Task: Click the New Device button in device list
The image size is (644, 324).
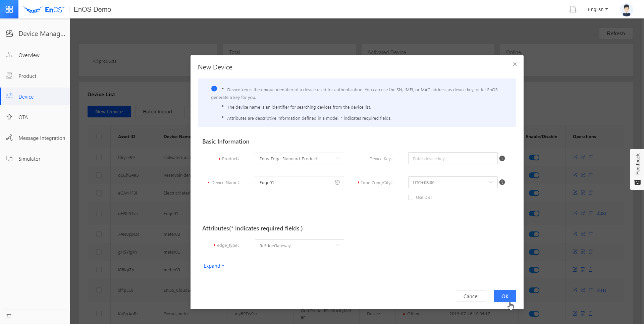Action: pos(109,111)
